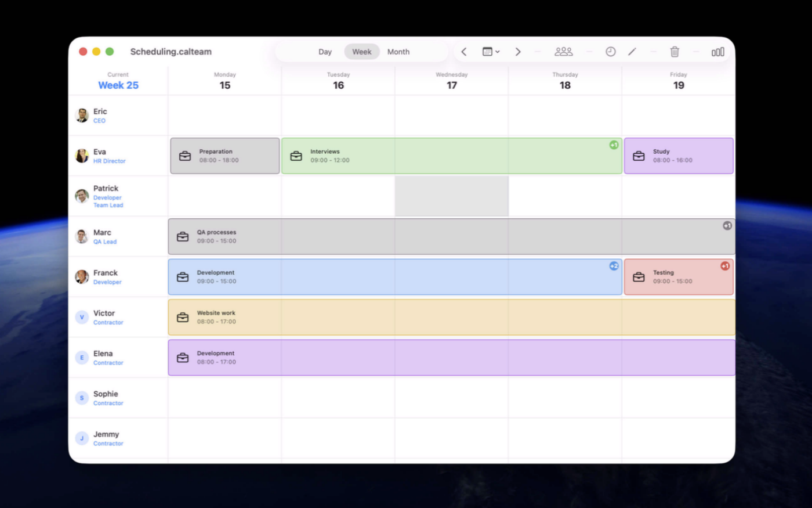Click Eva's HR Director role link
Screen dimensions: 812x508
pos(110,161)
